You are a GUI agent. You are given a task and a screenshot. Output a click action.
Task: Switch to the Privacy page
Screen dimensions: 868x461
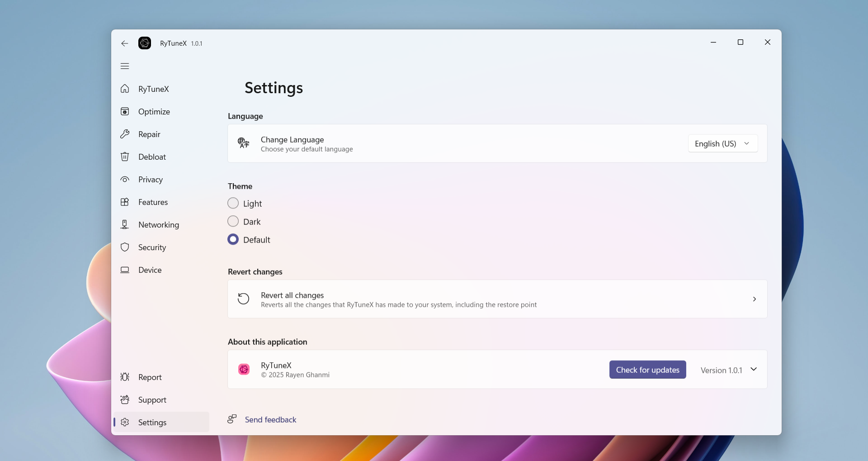click(x=161, y=179)
